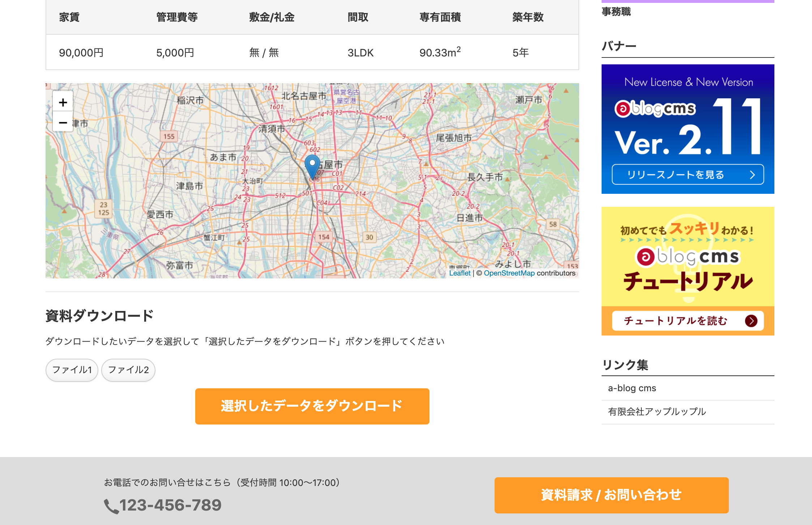Click 資料請求 / お問い合わせ button
Viewport: 812px width, 525px height.
(x=611, y=495)
